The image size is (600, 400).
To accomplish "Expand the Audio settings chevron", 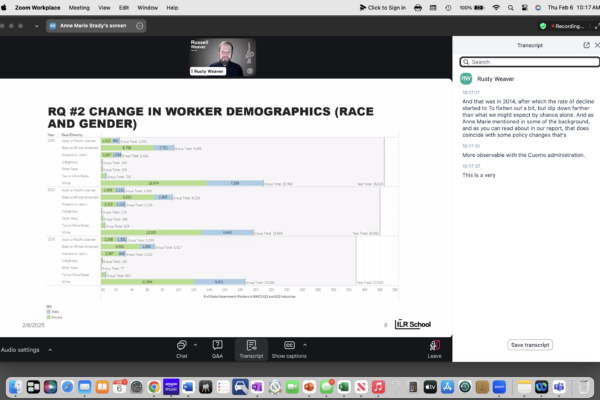I will click(x=47, y=350).
